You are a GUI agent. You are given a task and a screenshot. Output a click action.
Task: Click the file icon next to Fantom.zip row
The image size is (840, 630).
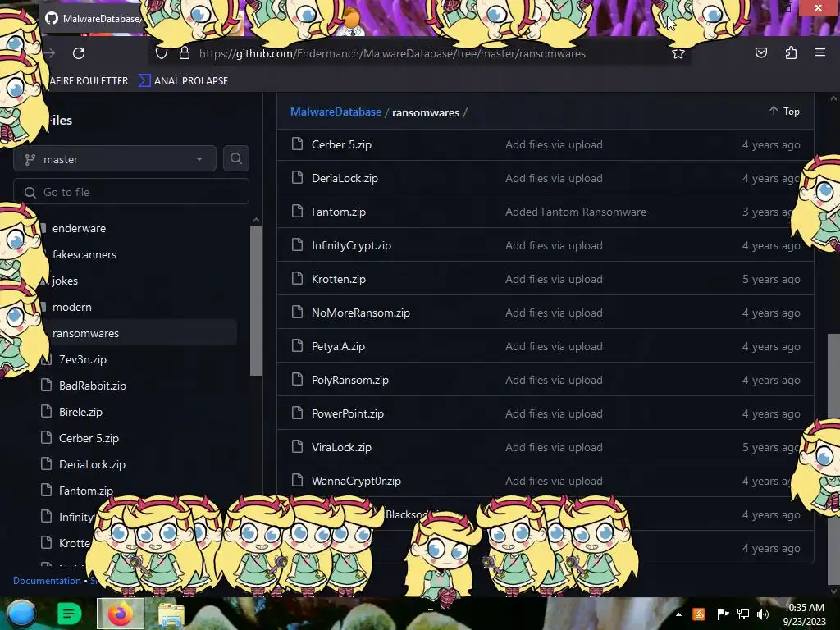(297, 211)
